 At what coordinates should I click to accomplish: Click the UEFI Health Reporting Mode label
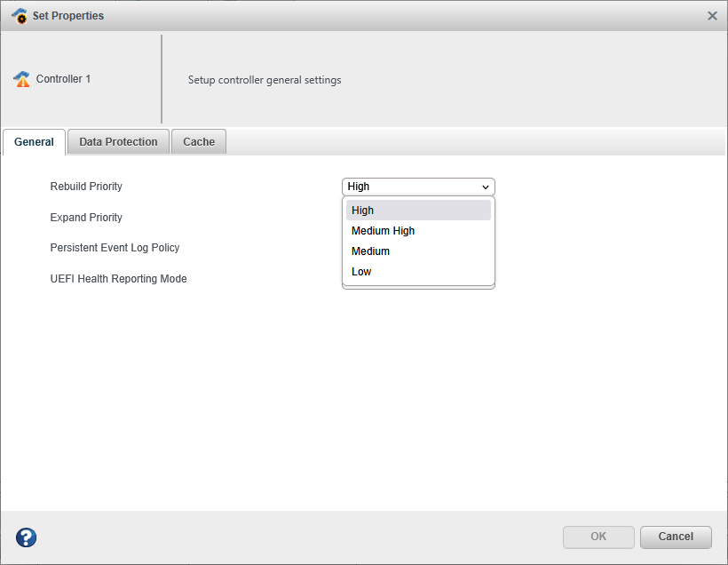(118, 279)
